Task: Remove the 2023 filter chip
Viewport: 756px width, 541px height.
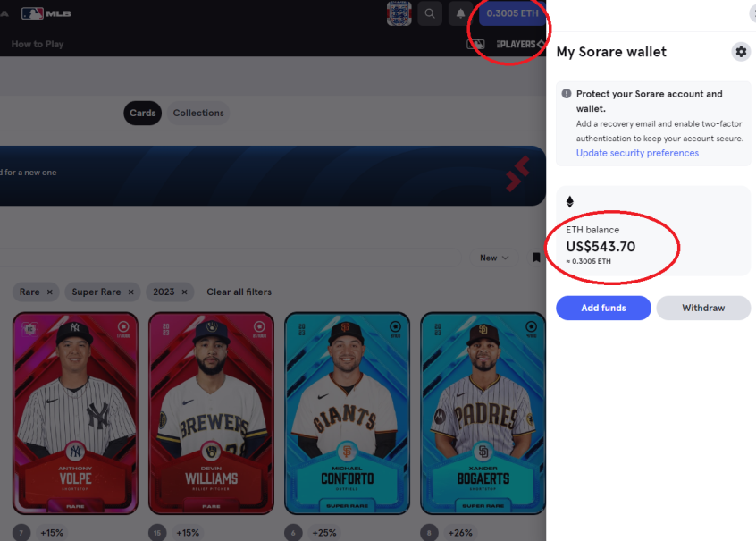Action: 184,292
